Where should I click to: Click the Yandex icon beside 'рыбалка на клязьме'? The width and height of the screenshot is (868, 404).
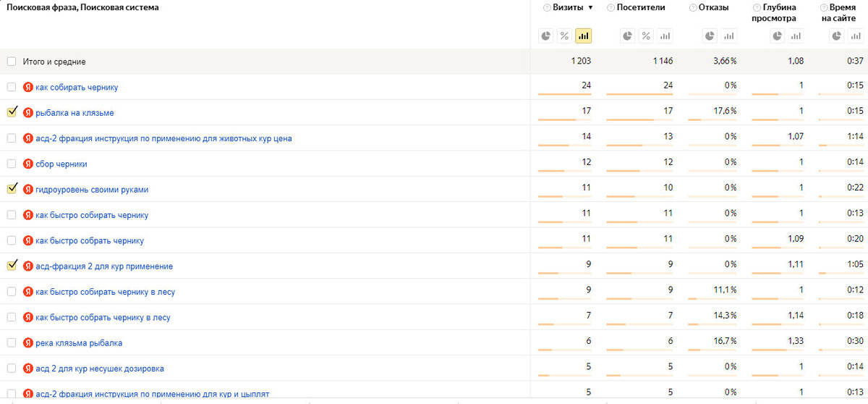tap(28, 113)
